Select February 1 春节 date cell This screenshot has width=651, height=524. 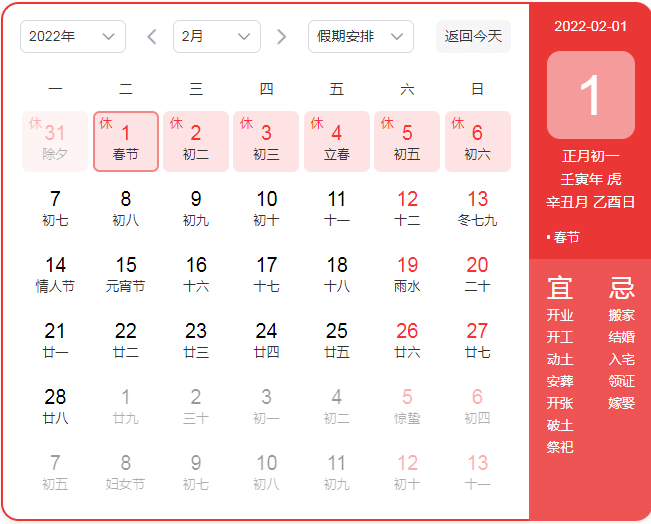(x=126, y=141)
